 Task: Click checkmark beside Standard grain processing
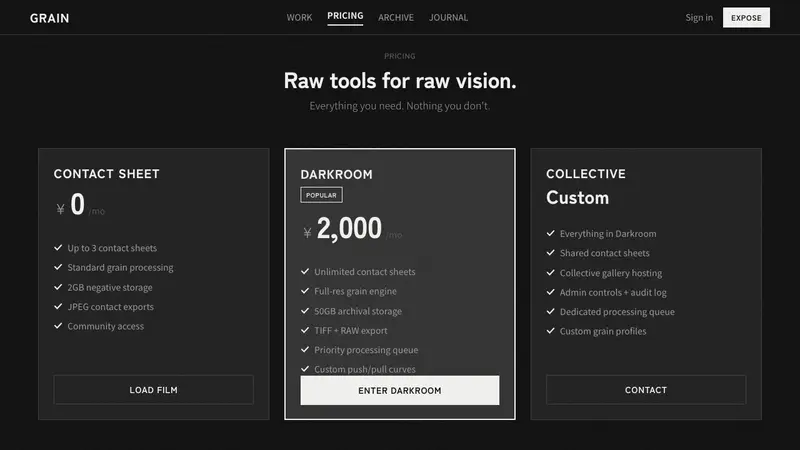(58, 267)
